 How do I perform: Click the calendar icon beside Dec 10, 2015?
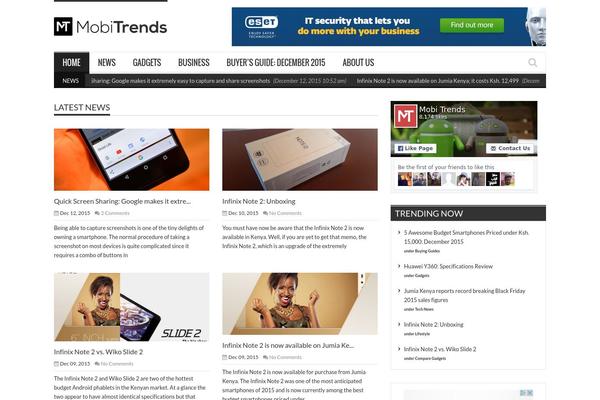point(225,213)
